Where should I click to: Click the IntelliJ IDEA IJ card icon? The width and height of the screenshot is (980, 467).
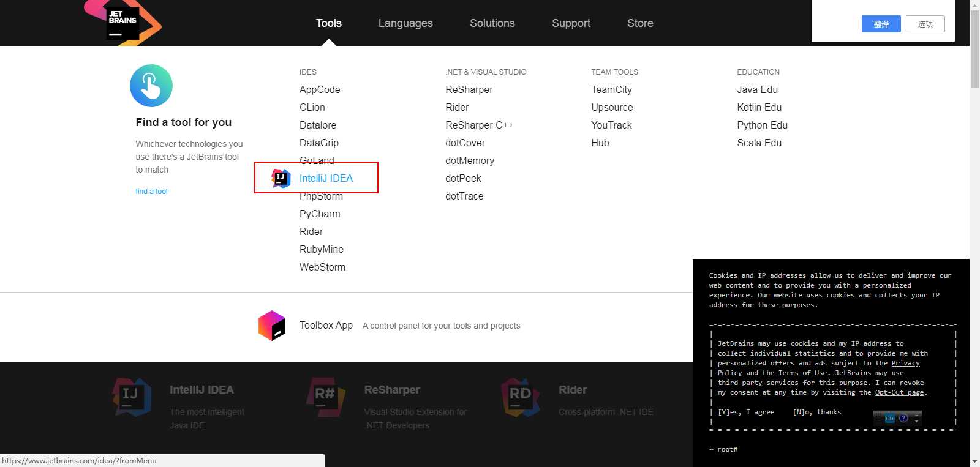point(132,397)
